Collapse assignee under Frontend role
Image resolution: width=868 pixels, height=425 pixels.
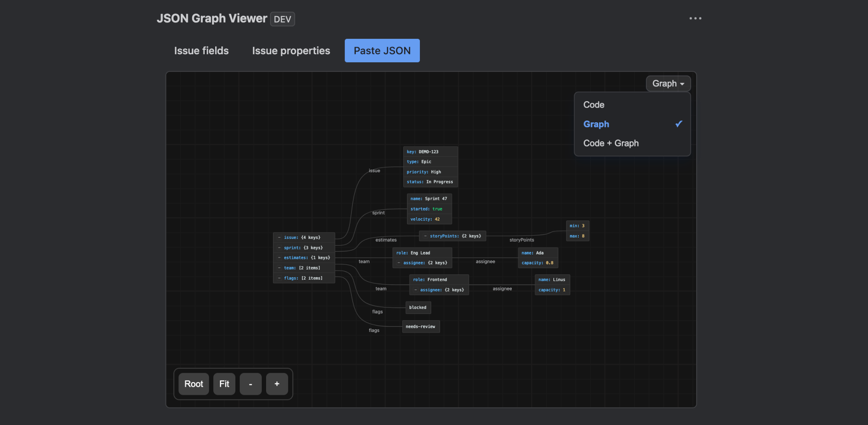[x=416, y=290]
